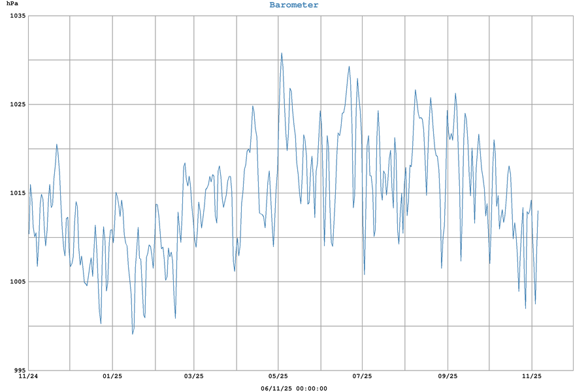Viewport: 588px width, 392px height.
Task: Click the 07/25 date on the x-axis
Action: [x=363, y=376]
